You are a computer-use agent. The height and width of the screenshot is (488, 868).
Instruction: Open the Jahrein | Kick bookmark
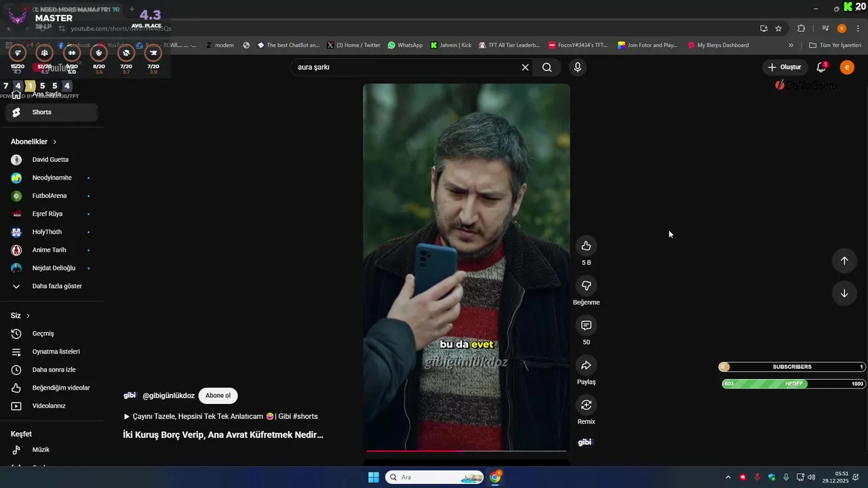(451, 45)
